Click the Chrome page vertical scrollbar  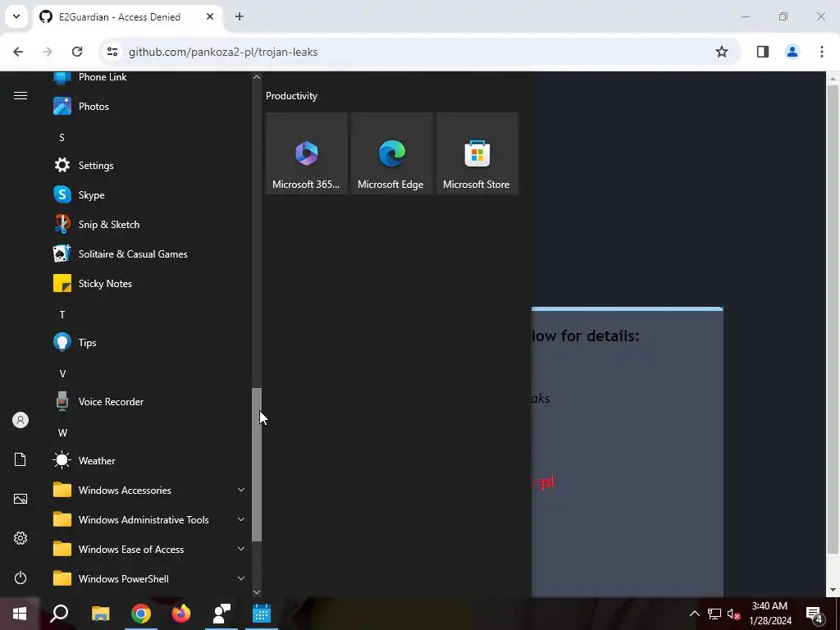833,319
